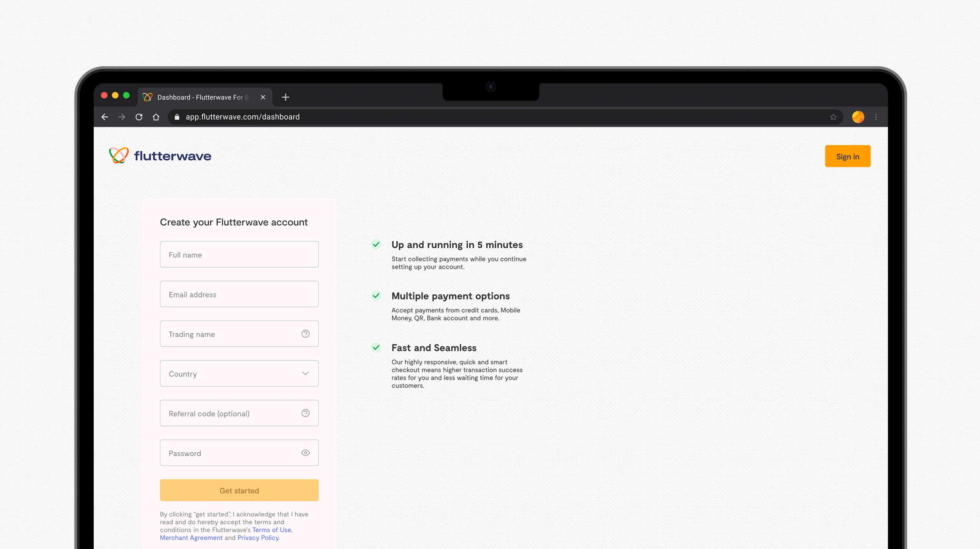Expand the Country dropdown
Screen dimensions: 980x549
pyautogui.click(x=239, y=374)
